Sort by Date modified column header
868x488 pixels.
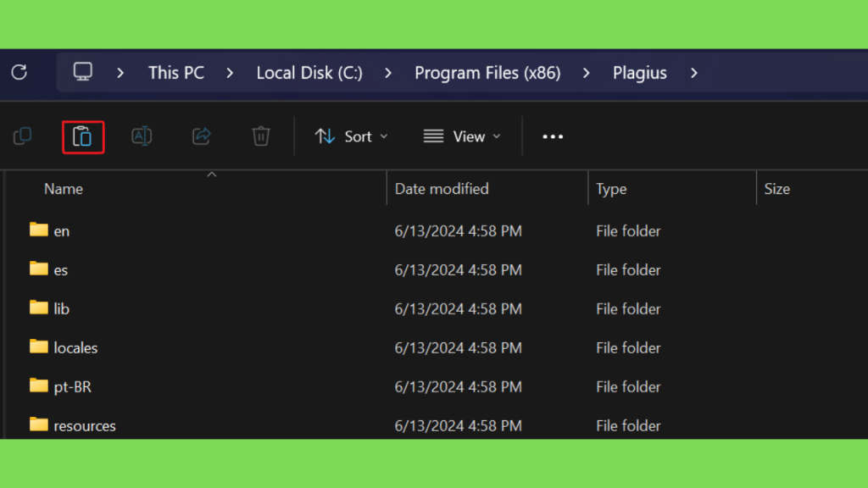(442, 189)
